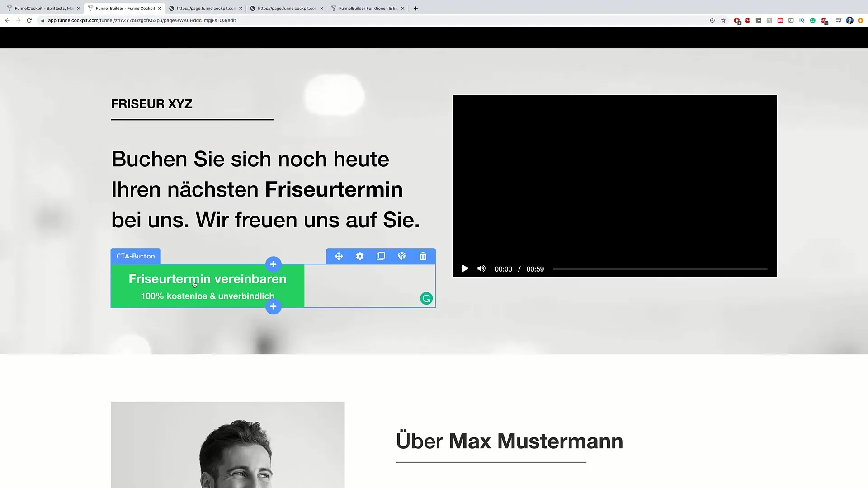The width and height of the screenshot is (868, 488).
Task: Open a new browser tab
Action: click(x=415, y=9)
